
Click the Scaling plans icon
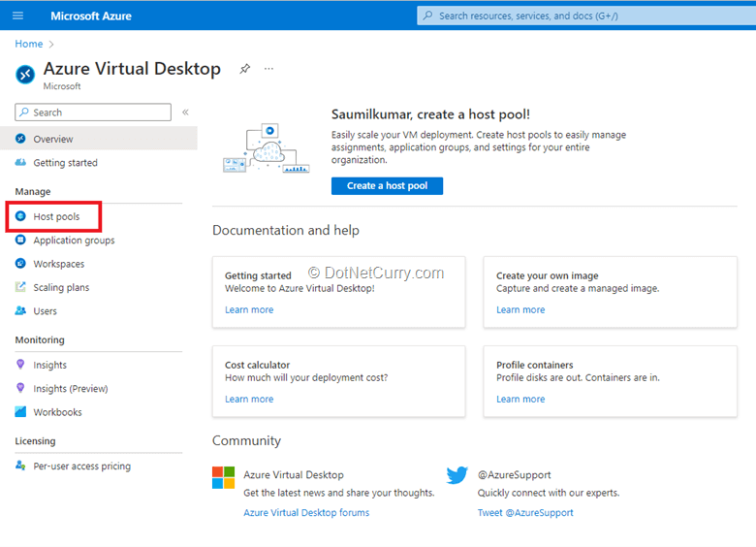pos(20,287)
